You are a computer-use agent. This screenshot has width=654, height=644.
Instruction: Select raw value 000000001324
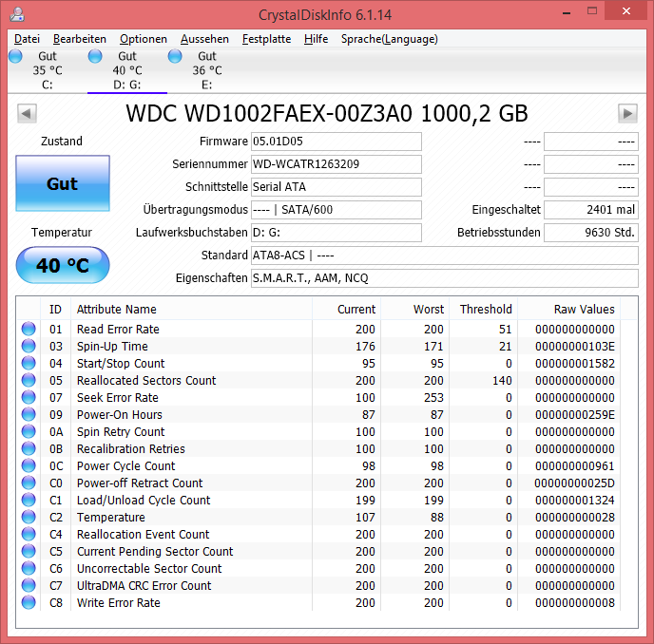575,501
